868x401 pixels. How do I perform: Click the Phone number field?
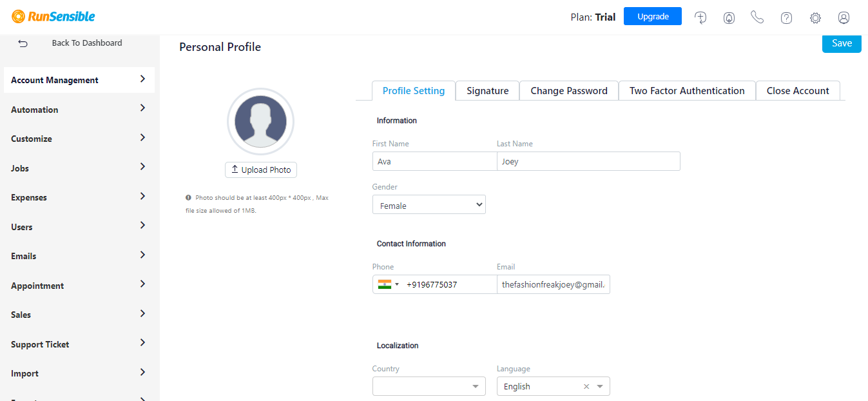click(450, 284)
